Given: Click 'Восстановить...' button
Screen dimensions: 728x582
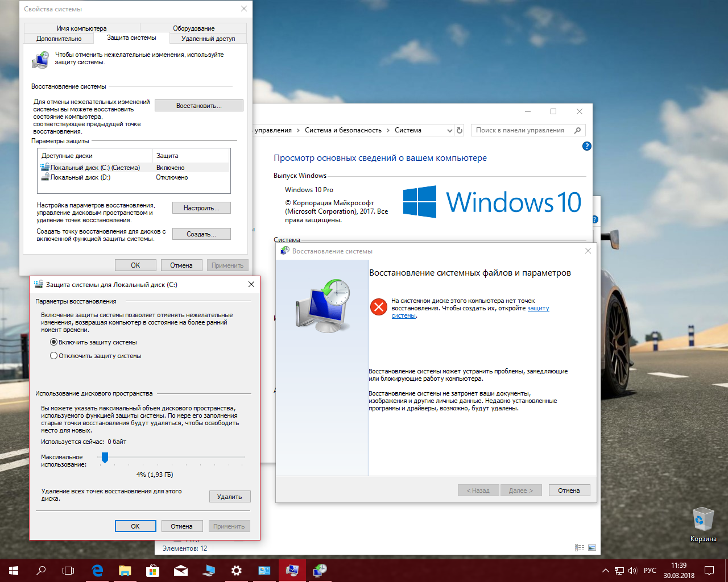Looking at the screenshot, I should click(198, 106).
